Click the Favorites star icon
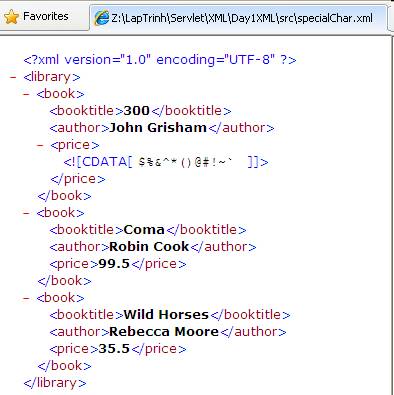This screenshot has width=394, height=395. pos(11,17)
